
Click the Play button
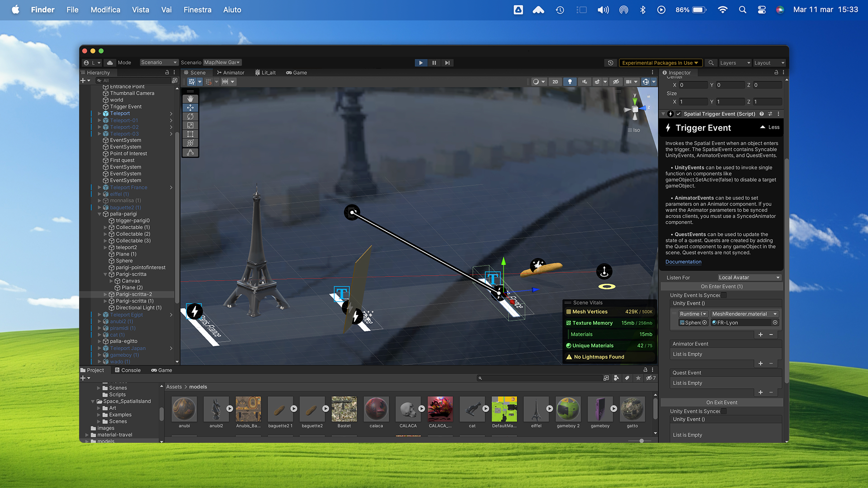tap(421, 63)
